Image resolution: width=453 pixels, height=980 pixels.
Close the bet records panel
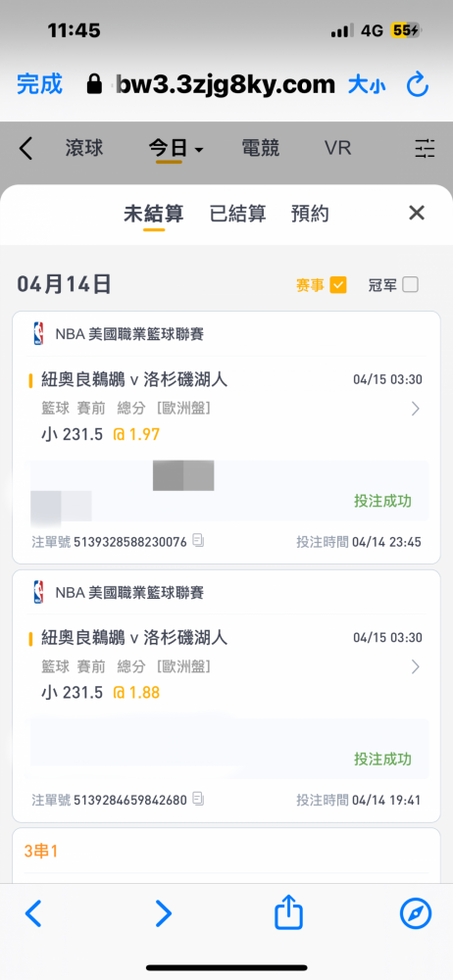(417, 213)
